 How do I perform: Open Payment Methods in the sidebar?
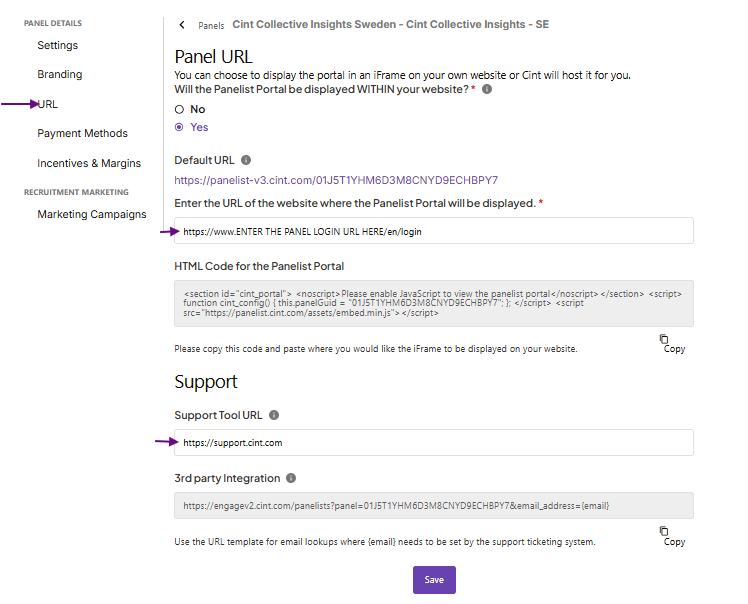click(83, 133)
